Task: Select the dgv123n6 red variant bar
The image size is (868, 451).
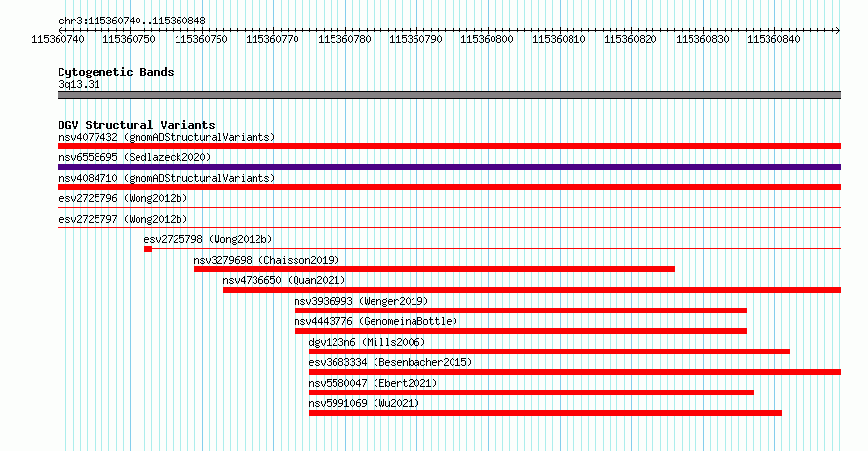Action: 549,351
